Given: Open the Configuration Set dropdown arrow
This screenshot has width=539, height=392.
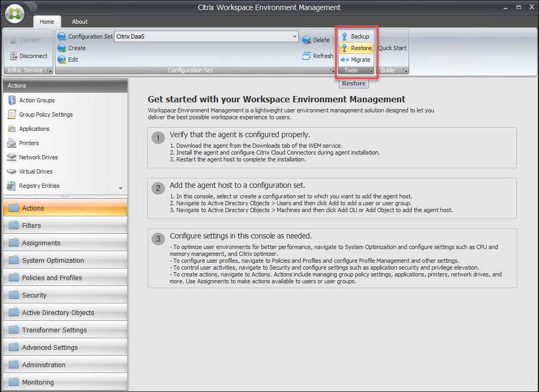Looking at the screenshot, I should pos(295,36).
